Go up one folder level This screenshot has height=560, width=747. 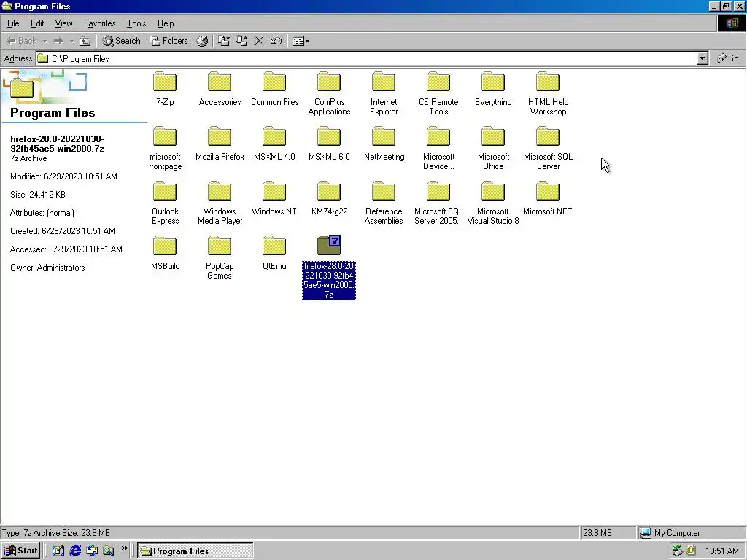coord(85,41)
